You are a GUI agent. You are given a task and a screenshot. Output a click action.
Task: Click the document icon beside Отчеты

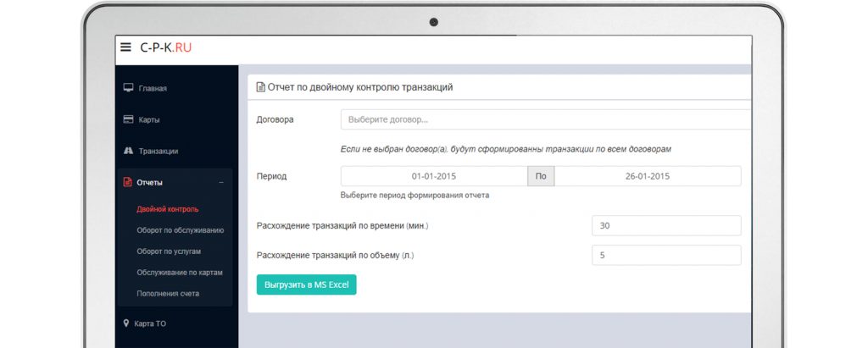pos(128,182)
